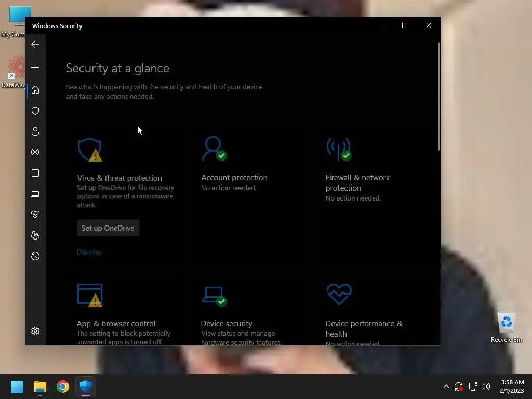Open Account protection heading
This screenshot has width=532, height=399.
tap(234, 178)
